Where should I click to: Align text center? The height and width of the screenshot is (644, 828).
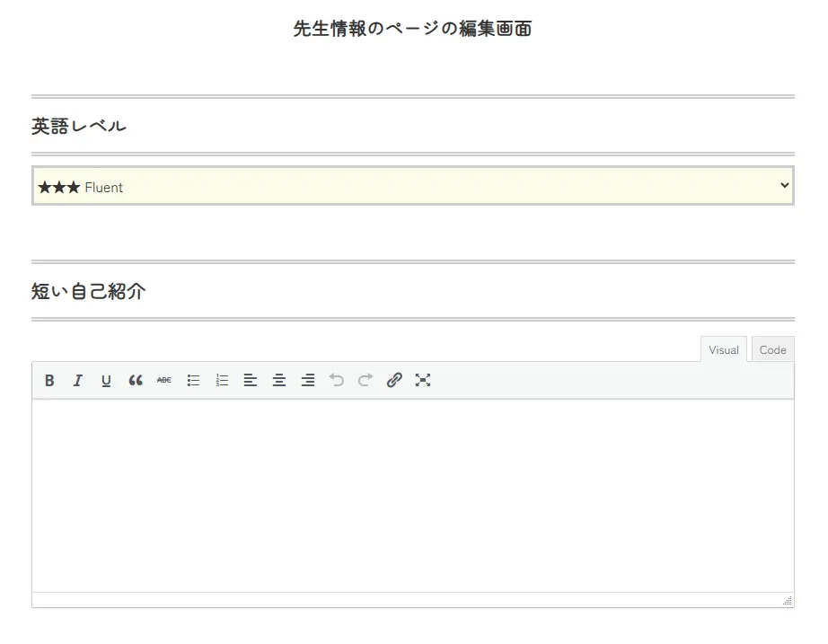[278, 380]
